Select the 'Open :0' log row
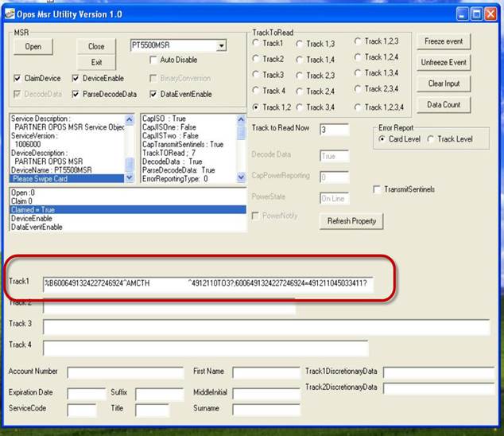504x436 pixels. click(128, 193)
